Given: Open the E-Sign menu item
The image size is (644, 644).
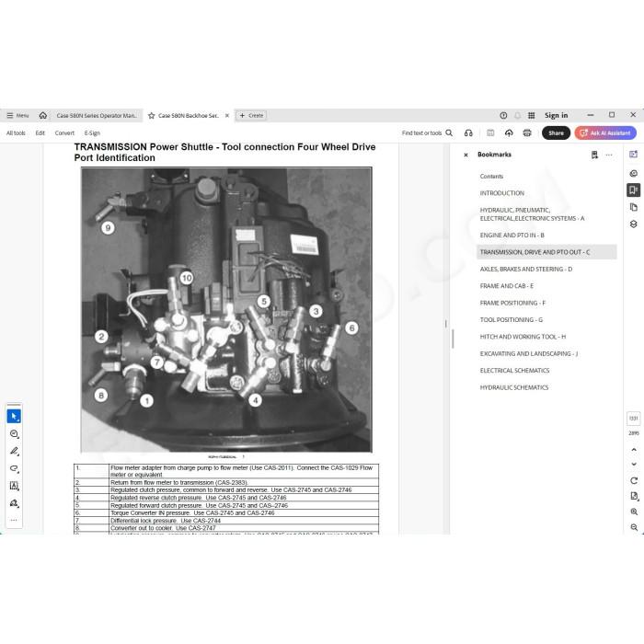Looking at the screenshot, I should click(92, 133).
